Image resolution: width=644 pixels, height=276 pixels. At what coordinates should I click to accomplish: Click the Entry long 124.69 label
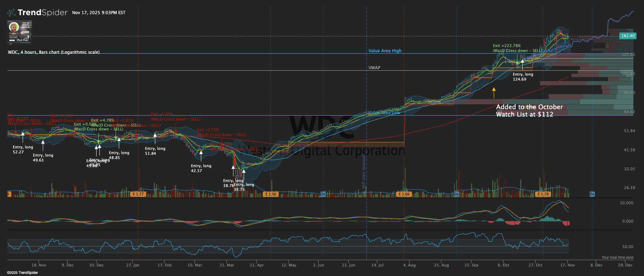(523, 77)
